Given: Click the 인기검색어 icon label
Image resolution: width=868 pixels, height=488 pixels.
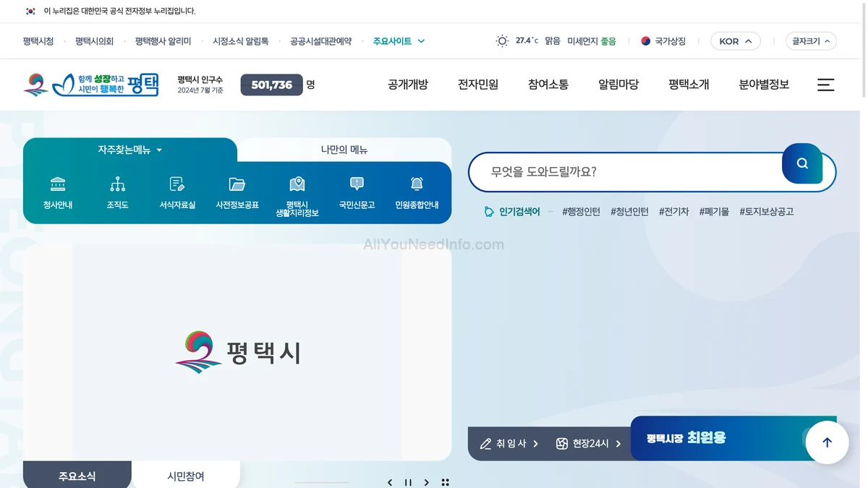Looking at the screenshot, I should [512, 212].
